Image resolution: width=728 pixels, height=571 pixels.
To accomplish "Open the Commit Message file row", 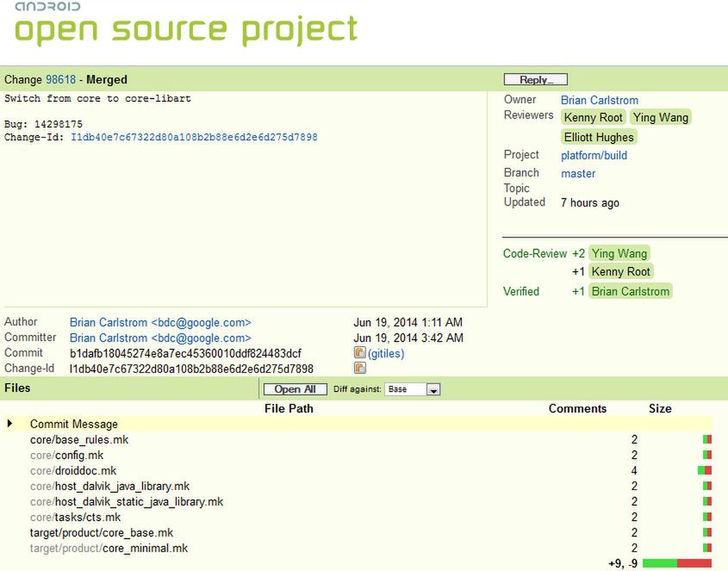I will click(74, 424).
